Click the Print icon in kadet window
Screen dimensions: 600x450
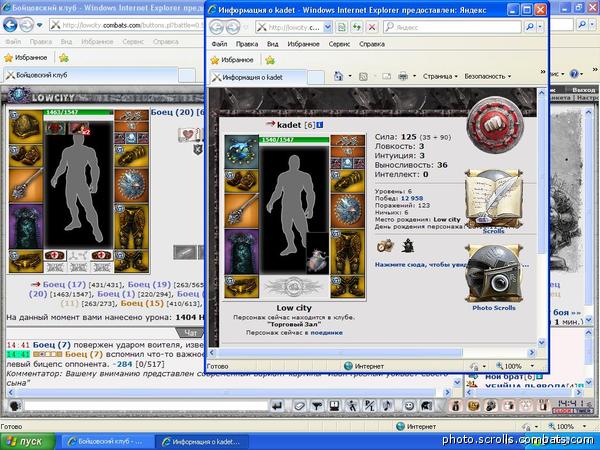403,77
